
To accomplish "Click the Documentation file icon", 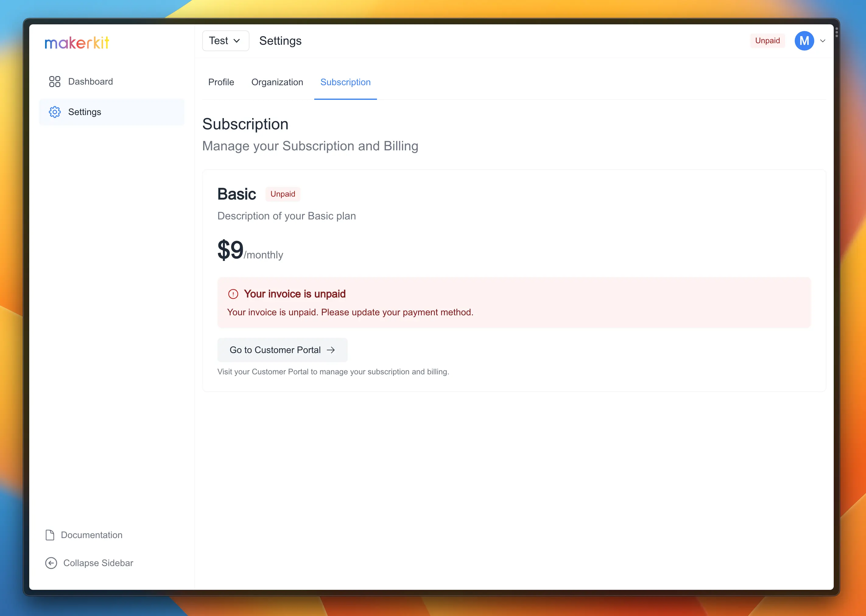I will tap(50, 535).
